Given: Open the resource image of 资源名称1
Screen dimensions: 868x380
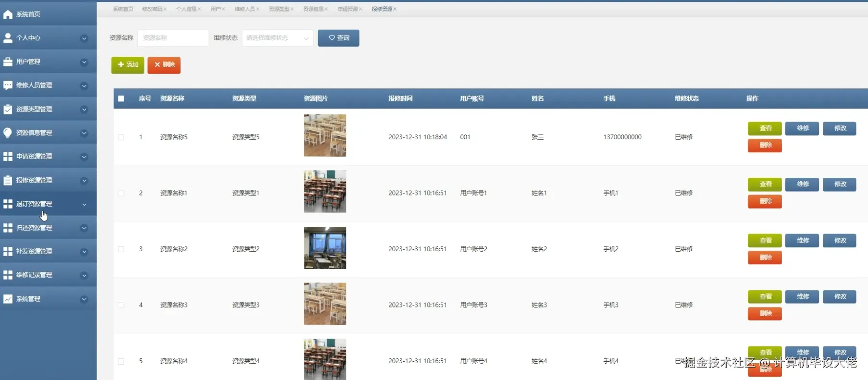Looking at the screenshot, I should coord(325,192).
